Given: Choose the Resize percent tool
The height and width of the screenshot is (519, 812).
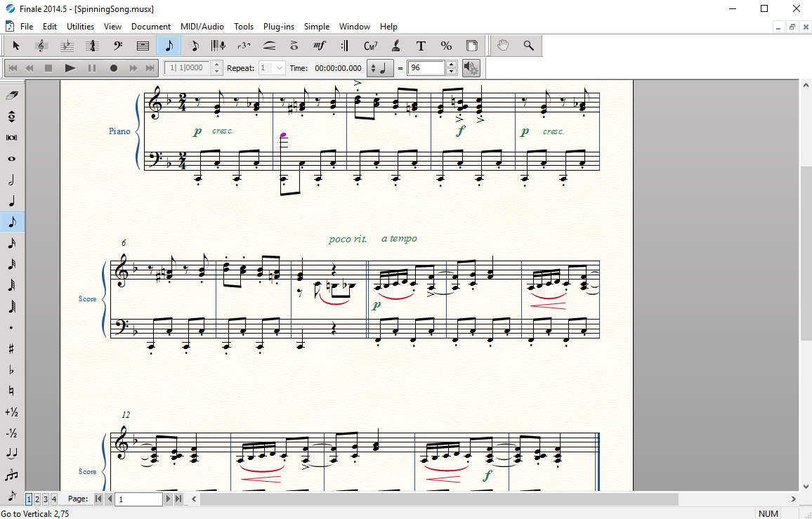Looking at the screenshot, I should 447,46.
